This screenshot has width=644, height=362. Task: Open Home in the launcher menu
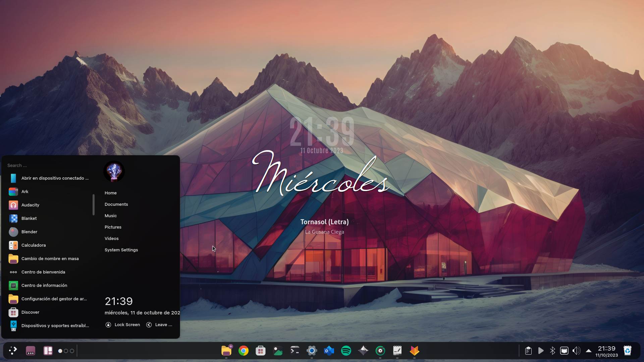(111, 193)
